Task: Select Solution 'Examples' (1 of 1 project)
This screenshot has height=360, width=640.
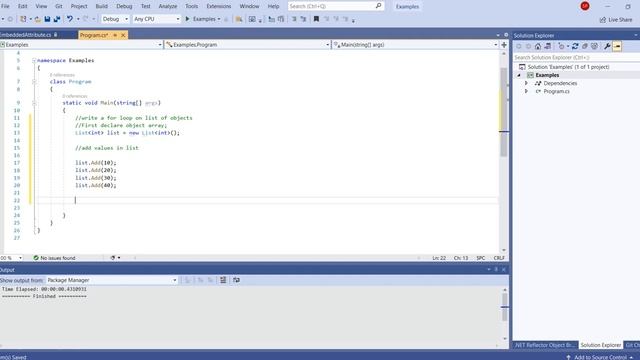Action: [x=568, y=67]
